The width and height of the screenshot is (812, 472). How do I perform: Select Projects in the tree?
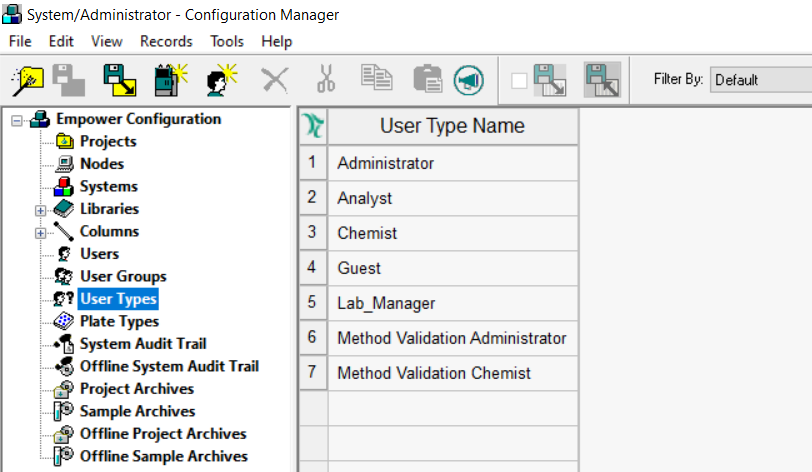click(x=108, y=141)
